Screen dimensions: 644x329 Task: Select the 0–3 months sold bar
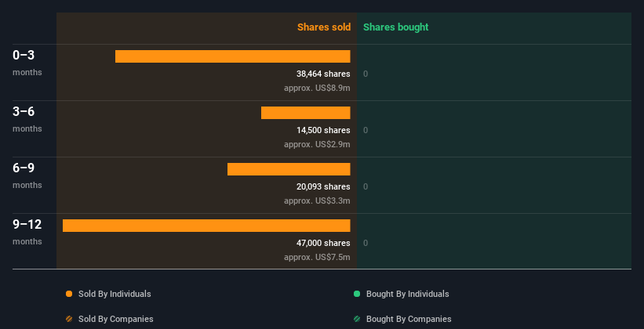232,56
